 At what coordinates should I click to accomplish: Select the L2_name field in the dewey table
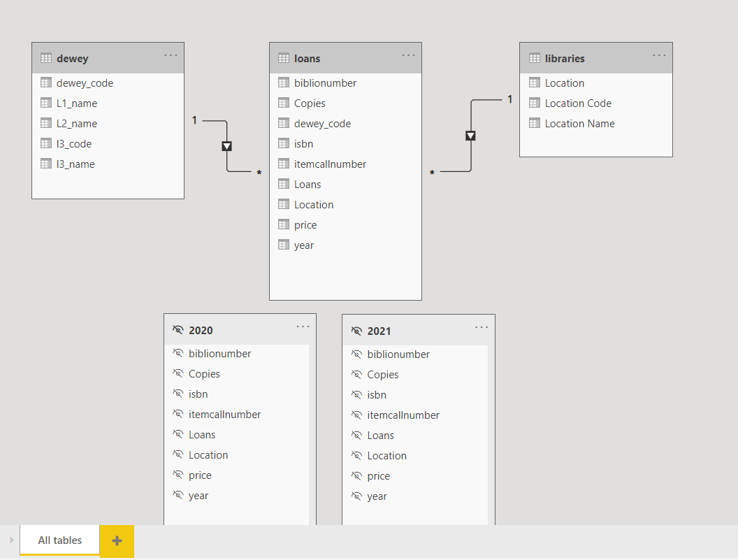(77, 124)
